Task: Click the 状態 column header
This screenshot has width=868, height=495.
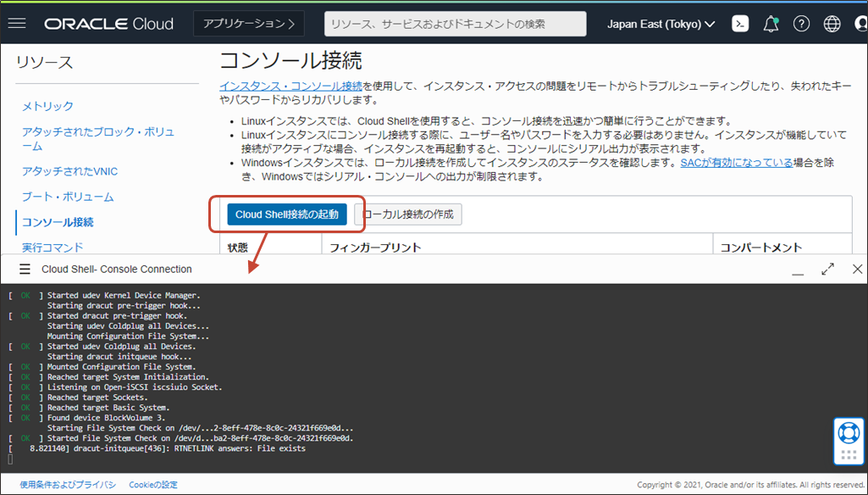Action: (x=237, y=247)
